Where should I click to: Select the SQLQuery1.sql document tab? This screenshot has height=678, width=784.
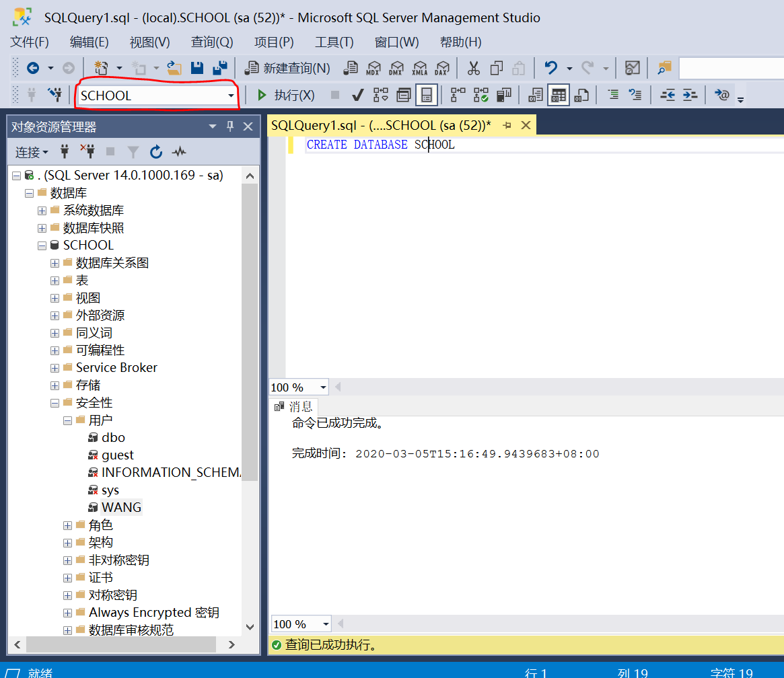(x=381, y=125)
